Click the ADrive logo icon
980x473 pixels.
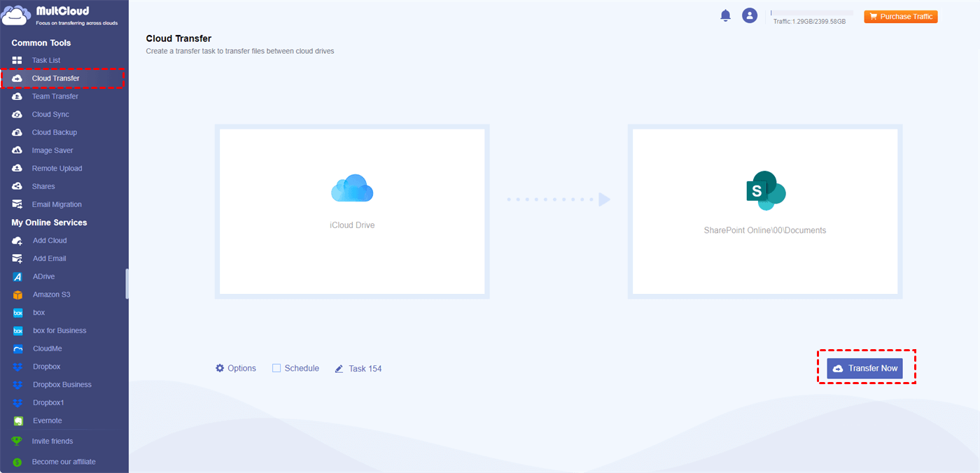17,277
